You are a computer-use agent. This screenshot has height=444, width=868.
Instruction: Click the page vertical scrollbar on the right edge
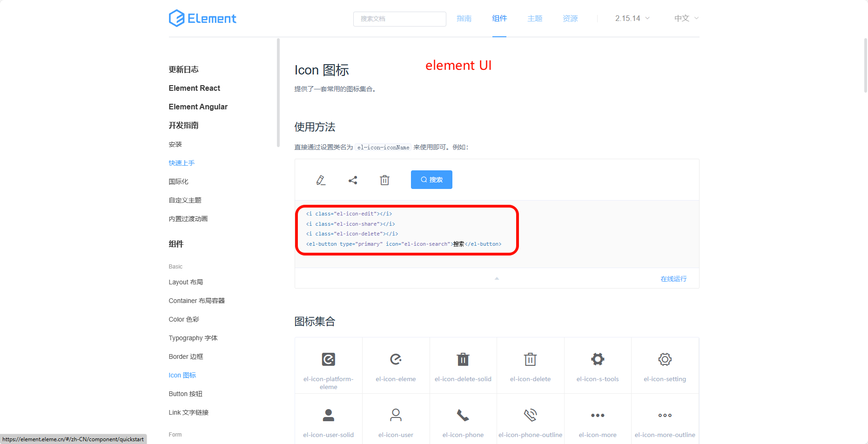pos(866,66)
